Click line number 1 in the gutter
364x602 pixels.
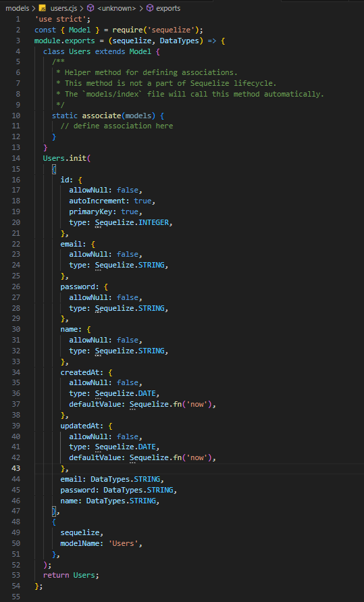point(18,19)
